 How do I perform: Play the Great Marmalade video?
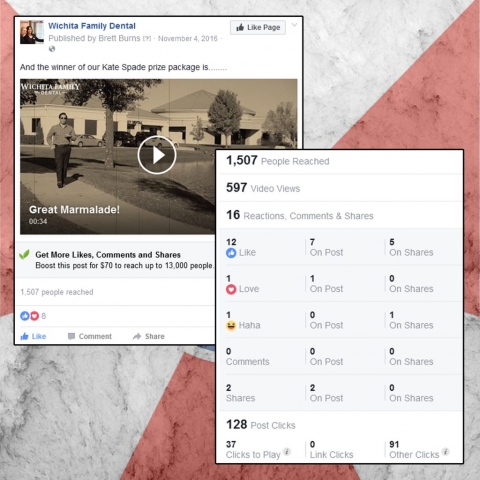click(157, 155)
